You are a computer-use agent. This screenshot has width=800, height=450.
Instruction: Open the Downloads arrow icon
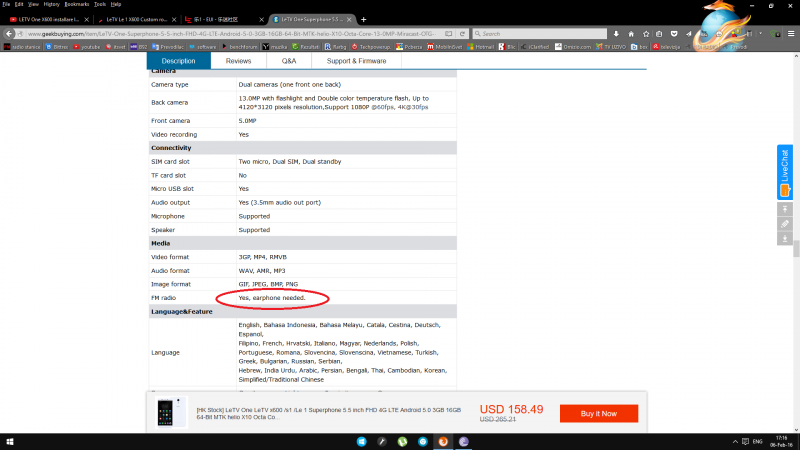tap(616, 34)
